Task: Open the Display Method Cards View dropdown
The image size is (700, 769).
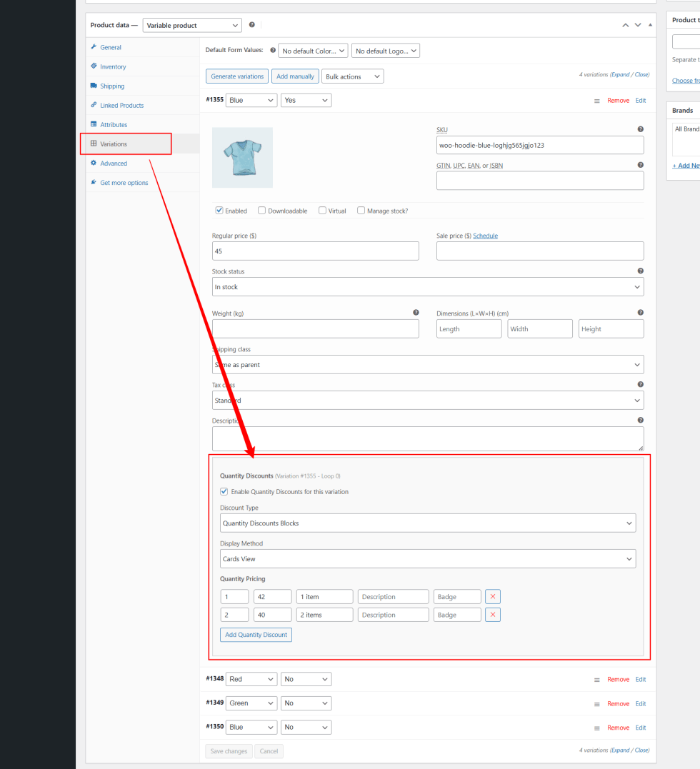Action: pos(427,559)
